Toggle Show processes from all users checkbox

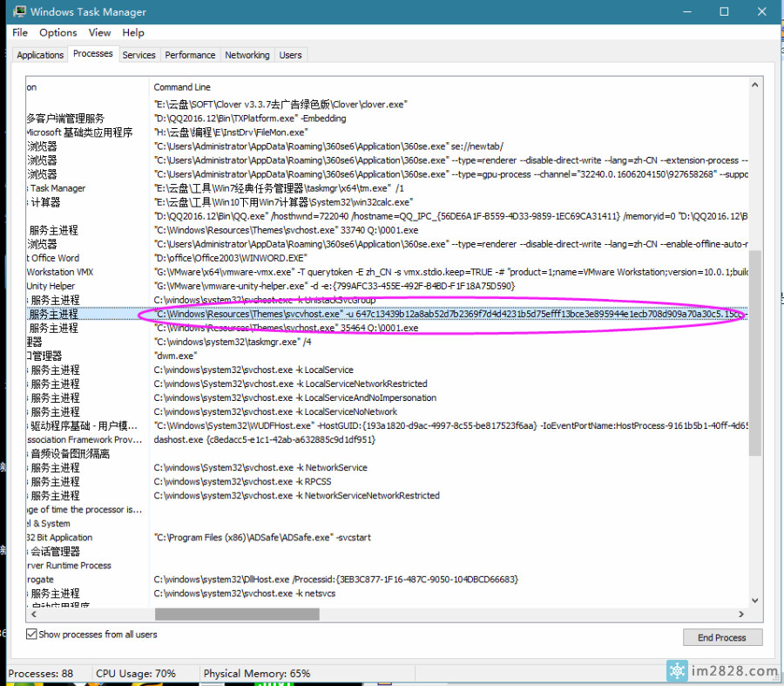(32, 635)
